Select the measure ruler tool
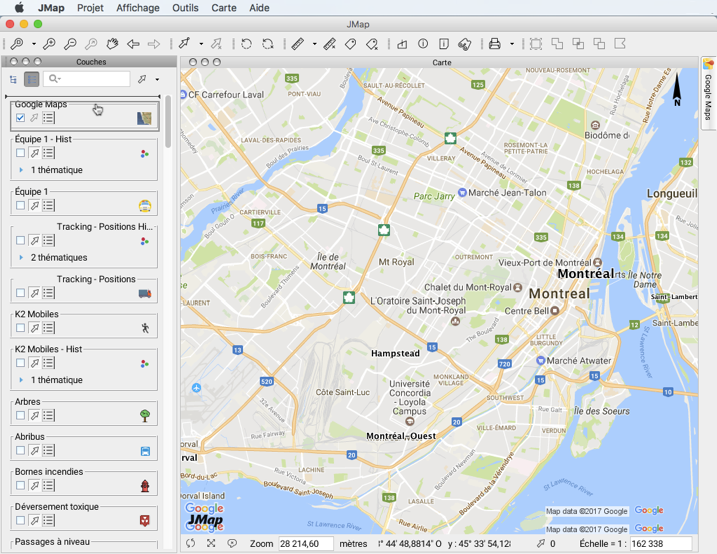 click(x=298, y=44)
